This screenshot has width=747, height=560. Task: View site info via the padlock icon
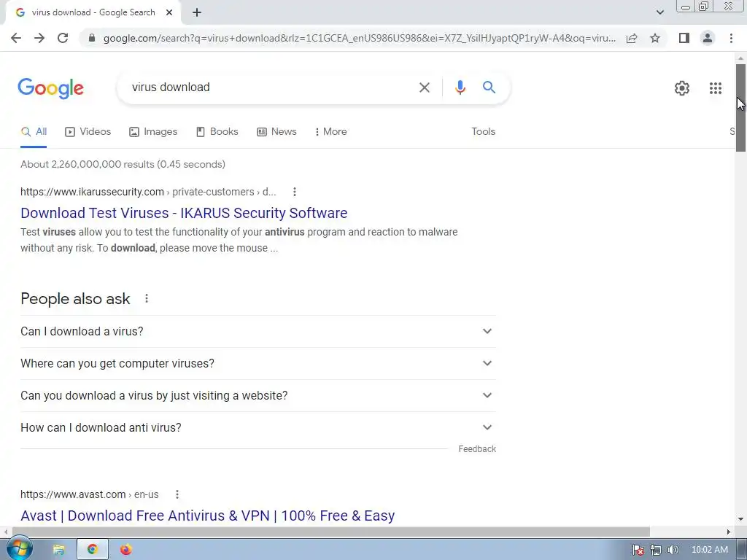click(x=92, y=38)
